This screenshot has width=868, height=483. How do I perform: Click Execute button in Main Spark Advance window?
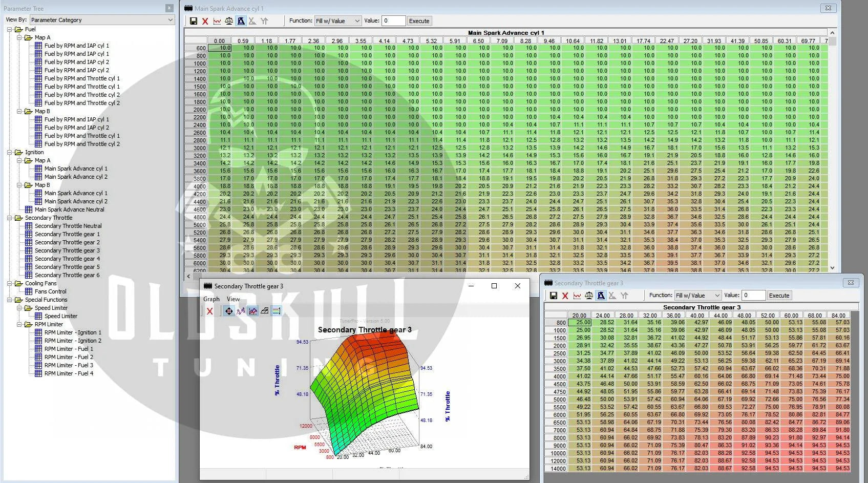[x=419, y=21]
